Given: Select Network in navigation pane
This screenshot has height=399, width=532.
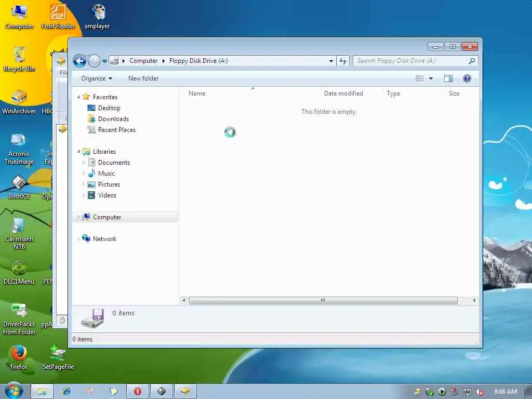Looking at the screenshot, I should (x=104, y=239).
